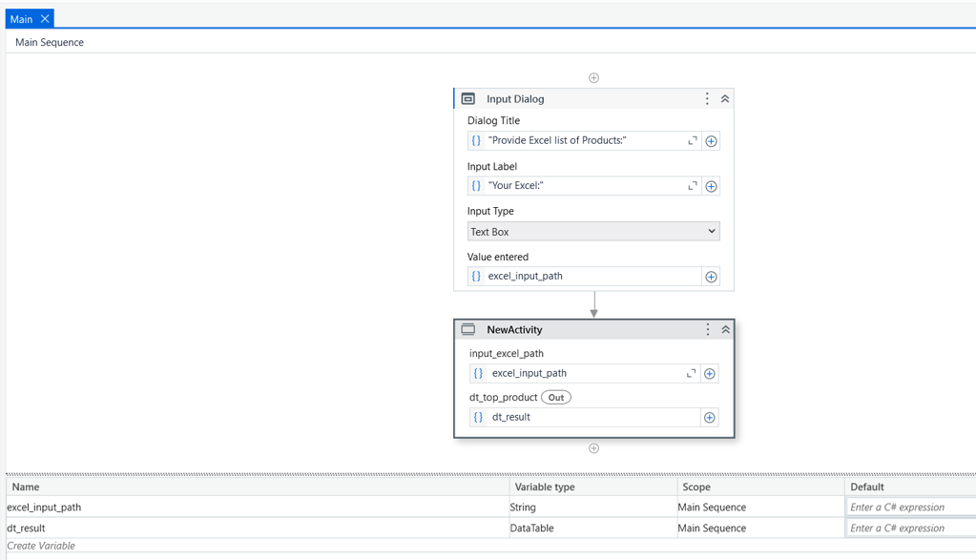Close the Main tab

(45, 19)
